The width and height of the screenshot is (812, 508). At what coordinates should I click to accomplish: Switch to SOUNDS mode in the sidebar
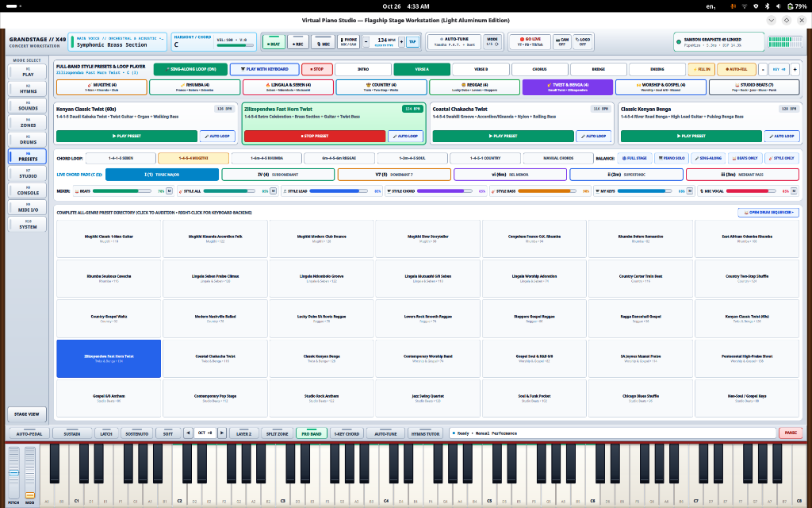[x=28, y=106]
